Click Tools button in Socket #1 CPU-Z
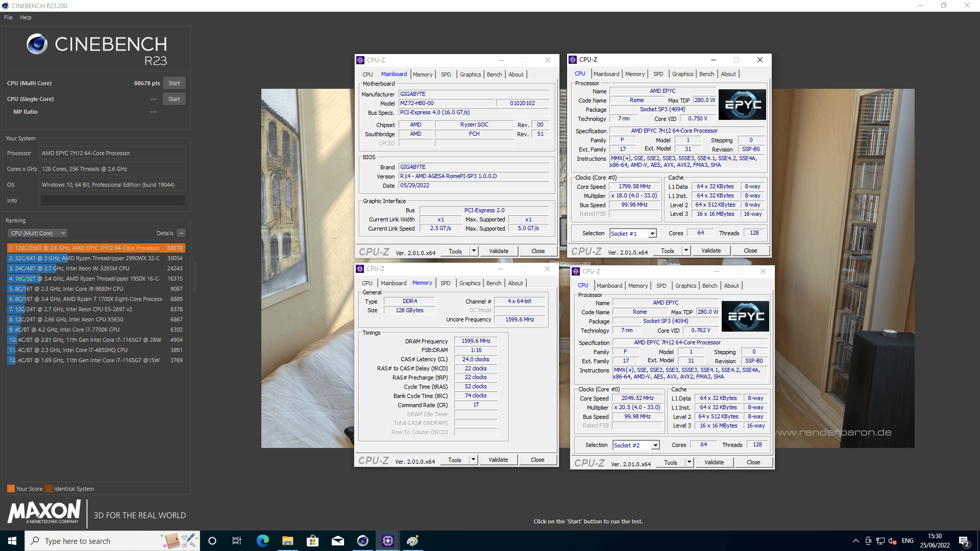Image resolution: width=980 pixels, height=551 pixels. click(x=668, y=251)
